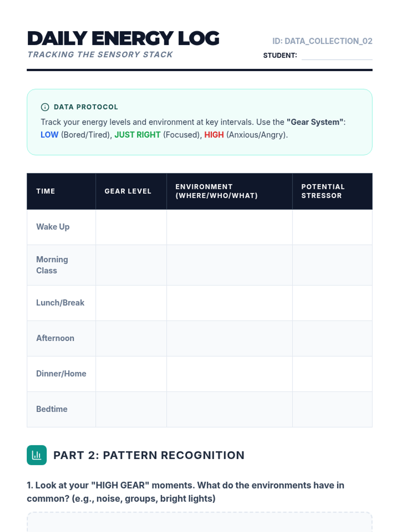
Task: Click the blue LOW gear label
Action: tap(50, 135)
